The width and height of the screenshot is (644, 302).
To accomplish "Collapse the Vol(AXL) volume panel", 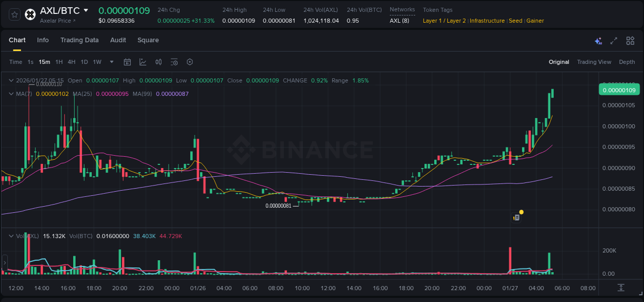I will click(x=10, y=235).
